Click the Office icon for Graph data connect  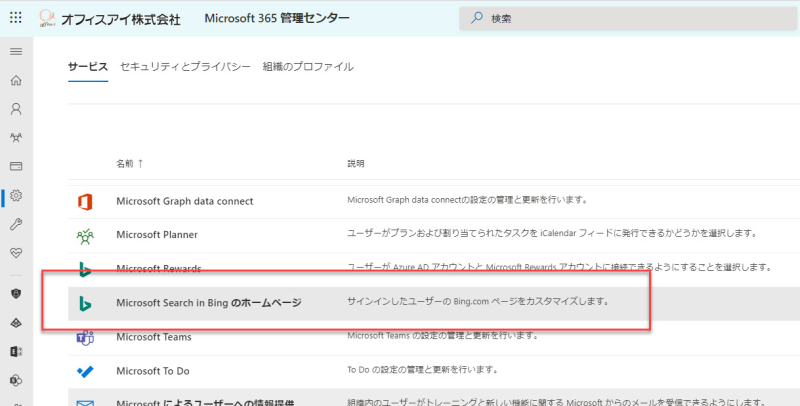point(85,202)
